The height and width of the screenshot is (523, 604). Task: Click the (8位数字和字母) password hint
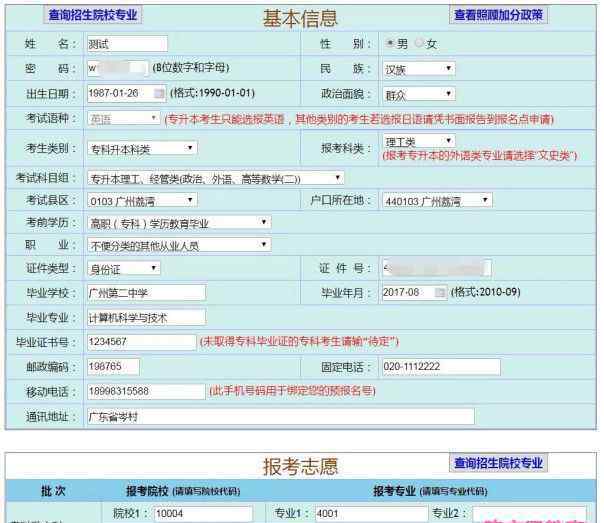tap(191, 68)
